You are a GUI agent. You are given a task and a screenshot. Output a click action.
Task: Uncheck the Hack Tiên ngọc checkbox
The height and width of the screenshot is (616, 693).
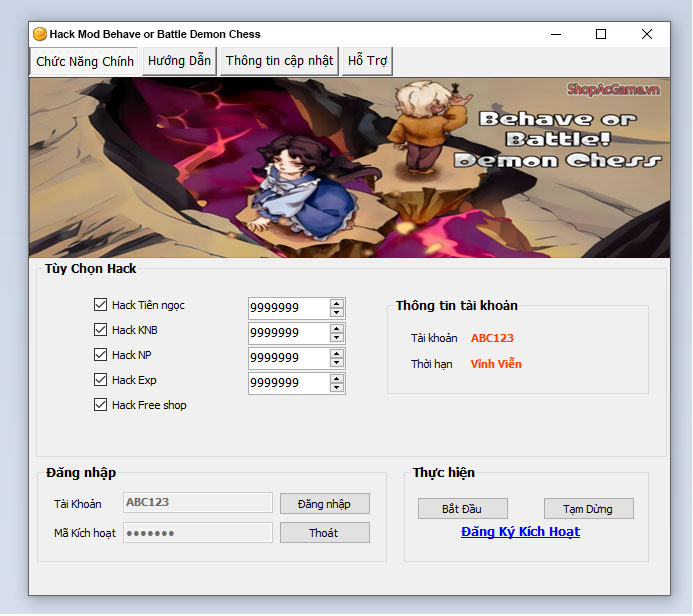(100, 304)
